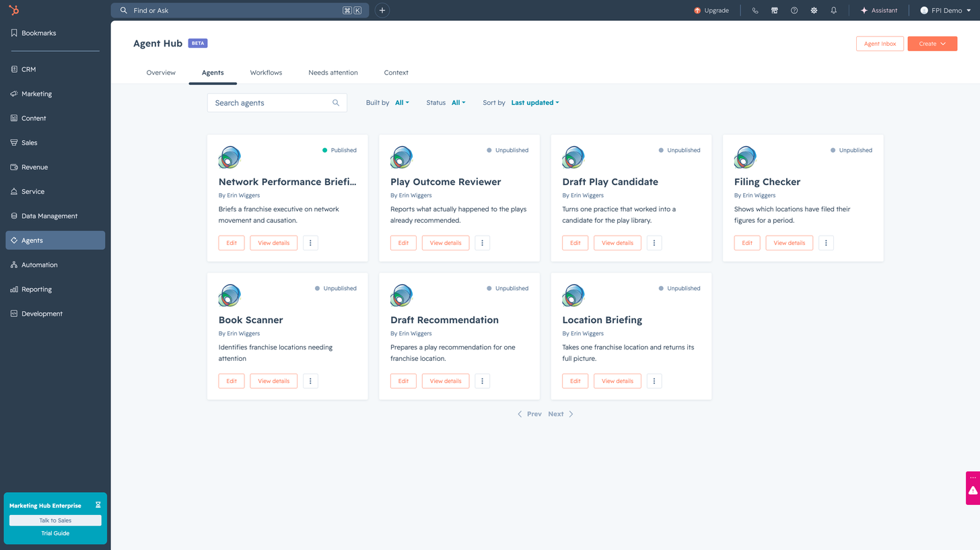The height and width of the screenshot is (550, 980).
Task: Go to Next page of agents
Action: pos(561,414)
